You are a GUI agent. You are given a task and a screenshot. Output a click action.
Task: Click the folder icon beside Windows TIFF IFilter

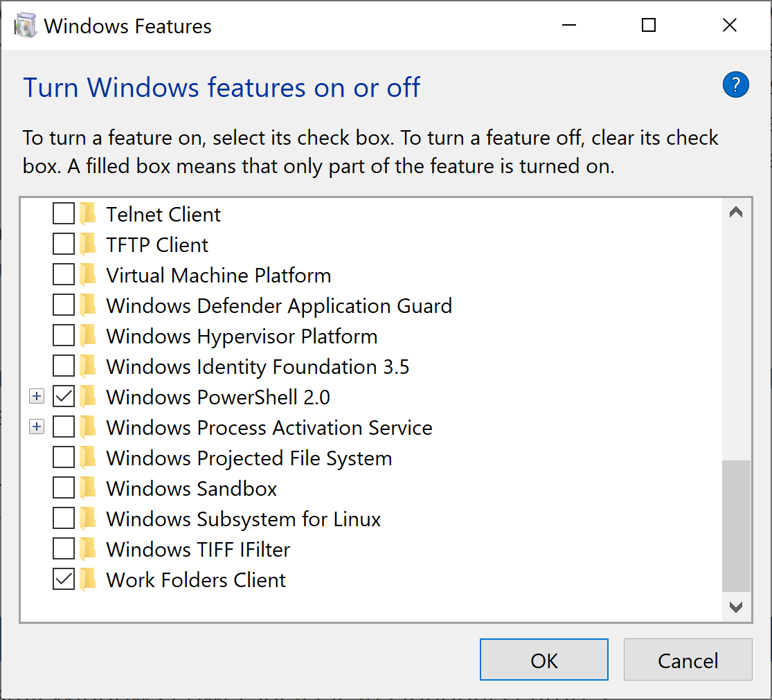(x=88, y=550)
